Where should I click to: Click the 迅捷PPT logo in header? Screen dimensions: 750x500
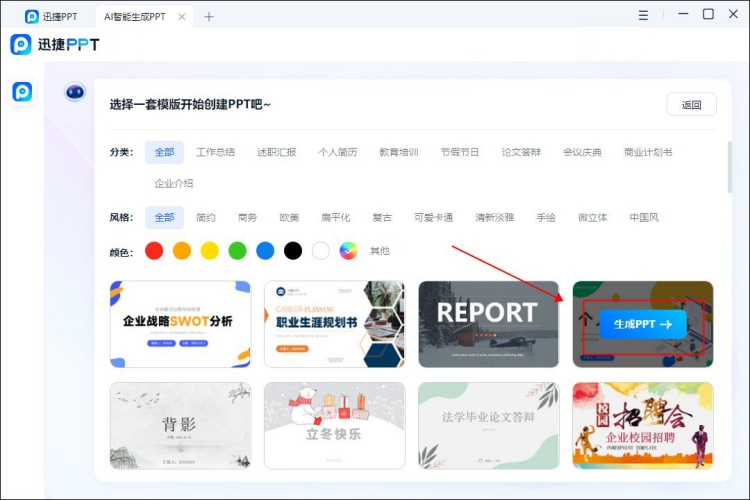tap(55, 44)
